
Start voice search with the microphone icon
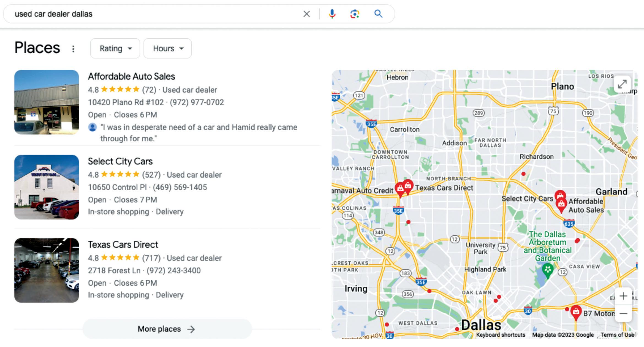pos(332,14)
